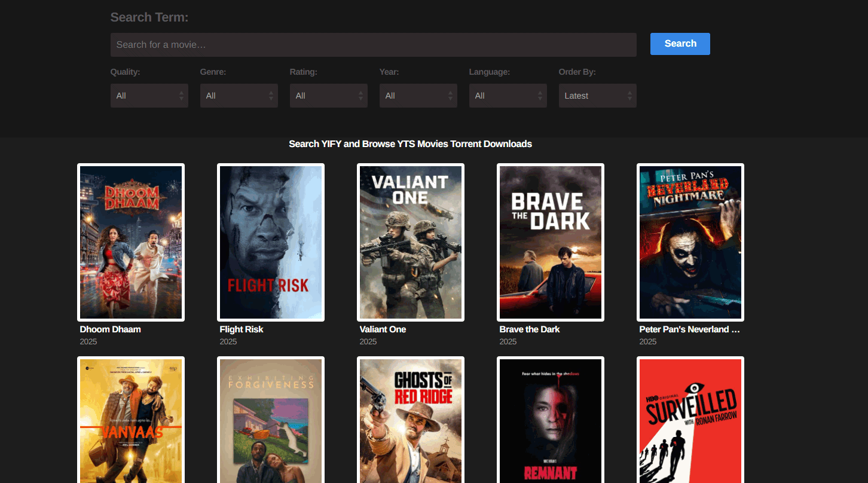
Task: Open the Rating dropdown
Action: pyautogui.click(x=329, y=96)
